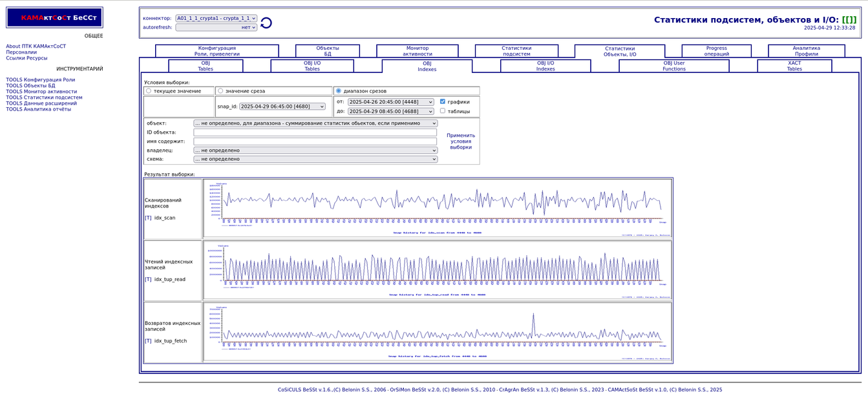Click 'Применить условия выборки' link
Image resolution: width=868 pixels, height=405 pixels.
pos(461,141)
